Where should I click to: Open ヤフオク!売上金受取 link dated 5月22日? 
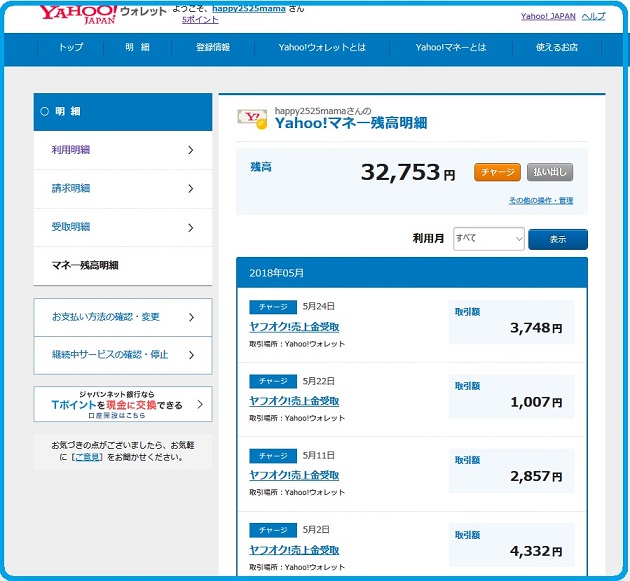pyautogui.click(x=294, y=401)
